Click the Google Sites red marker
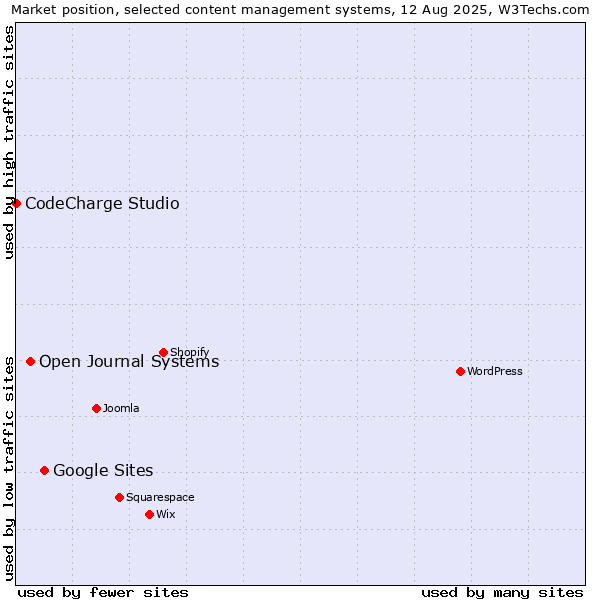The width and height of the screenshot is (600, 600). [x=44, y=470]
